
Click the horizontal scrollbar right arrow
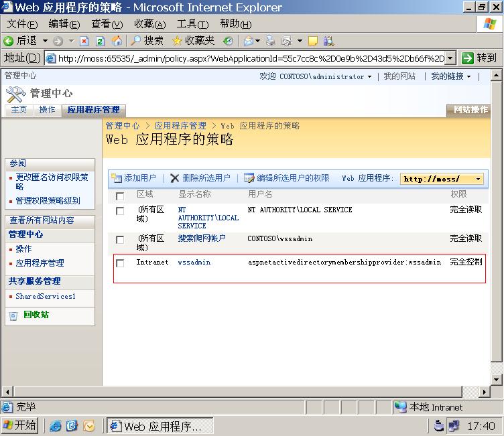pos(485,392)
